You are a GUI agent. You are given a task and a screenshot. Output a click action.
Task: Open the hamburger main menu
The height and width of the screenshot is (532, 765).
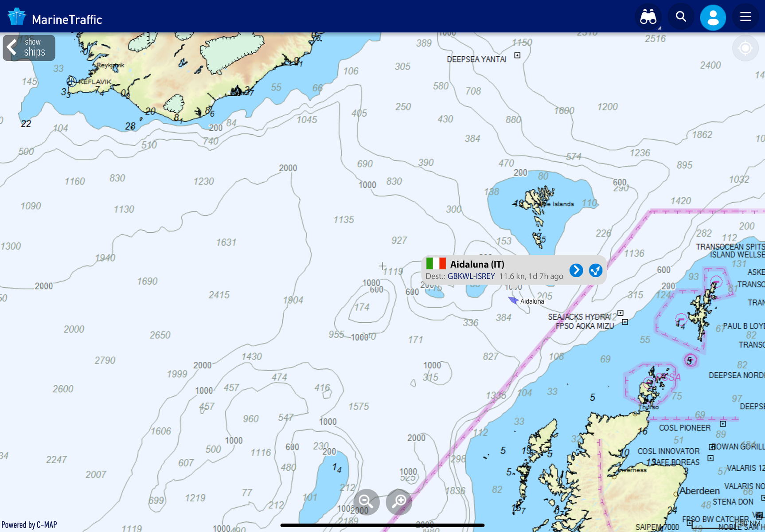coord(745,17)
